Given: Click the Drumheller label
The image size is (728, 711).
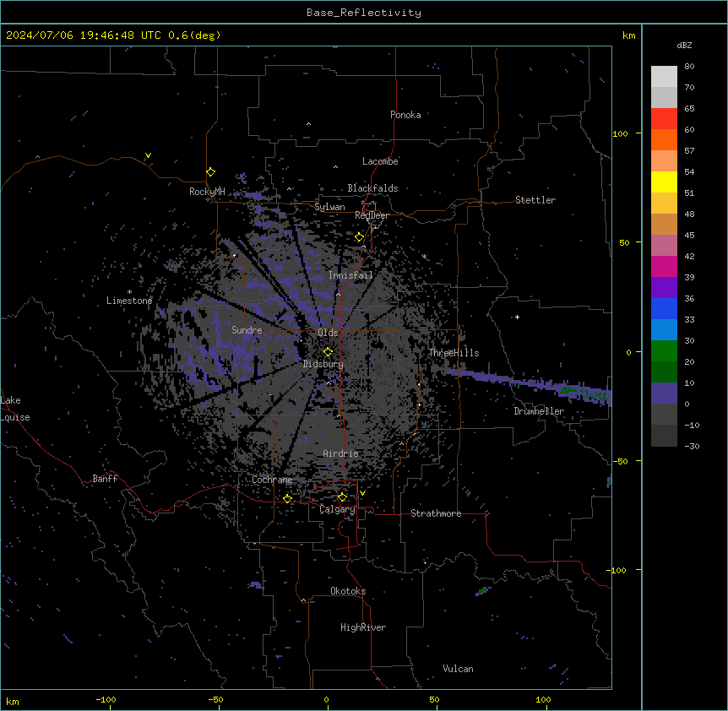Looking at the screenshot, I should tap(539, 411).
